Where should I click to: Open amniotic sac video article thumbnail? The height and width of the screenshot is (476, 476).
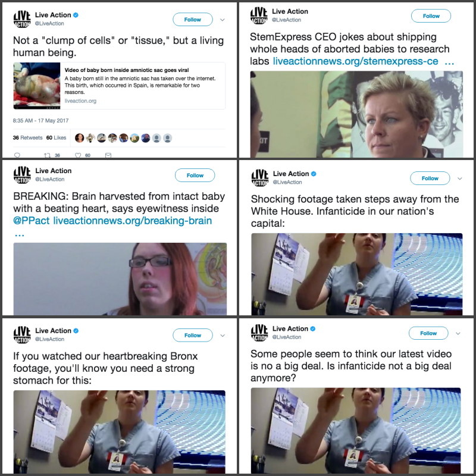[x=37, y=86]
